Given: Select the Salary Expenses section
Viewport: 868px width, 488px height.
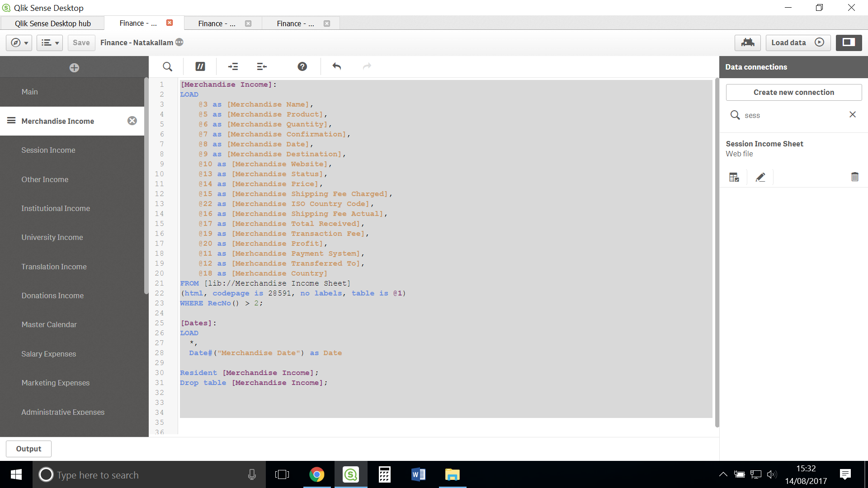Looking at the screenshot, I should pyautogui.click(x=48, y=354).
